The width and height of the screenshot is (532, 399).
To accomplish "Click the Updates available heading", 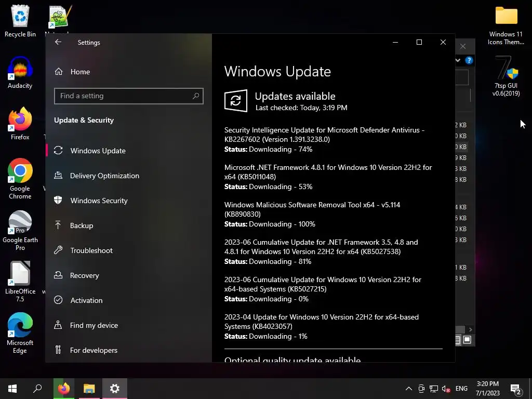I will pyautogui.click(x=295, y=96).
